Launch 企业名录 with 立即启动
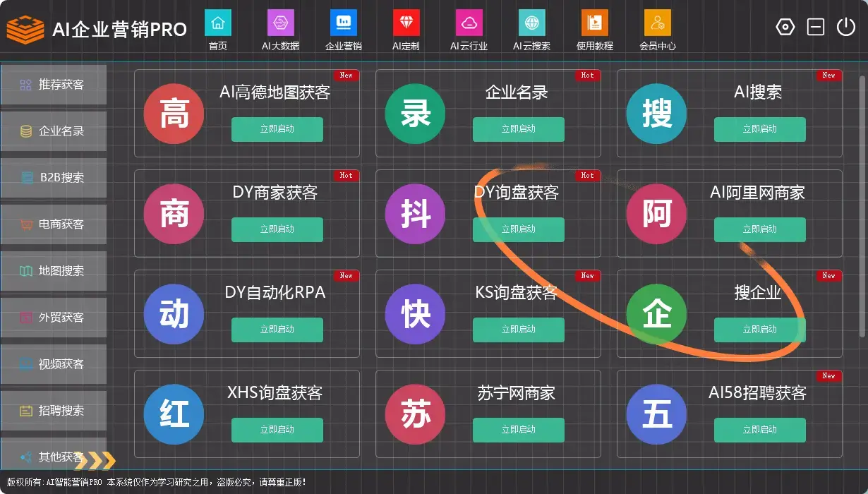868x494 pixels. coord(519,129)
